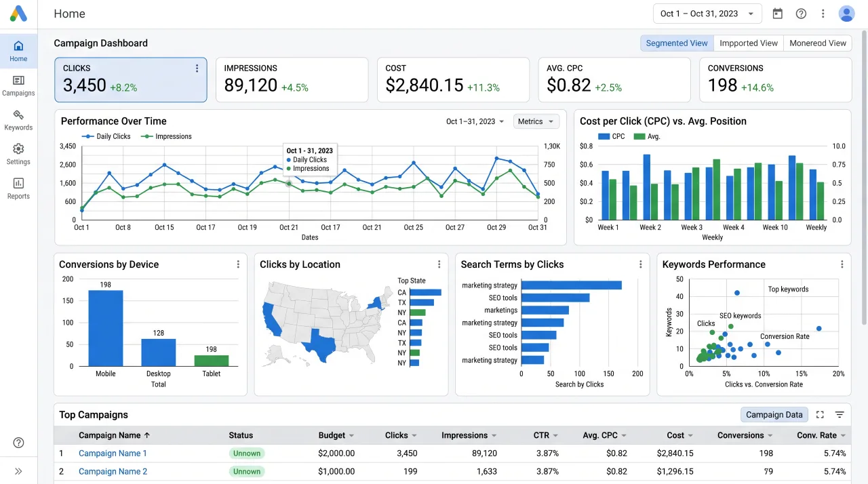
Task: Click the Top keywords label in scatter chart
Action: coord(788,289)
